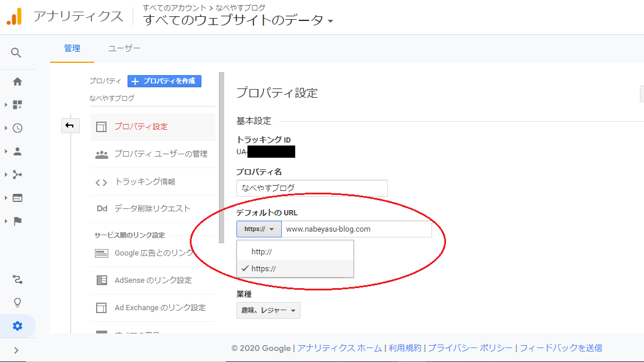
Task: Switch to the ユーザー tab
Action: (x=125, y=48)
